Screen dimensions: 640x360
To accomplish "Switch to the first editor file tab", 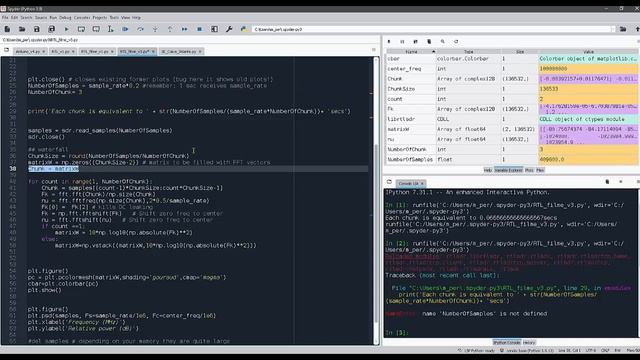I will 30,51.
